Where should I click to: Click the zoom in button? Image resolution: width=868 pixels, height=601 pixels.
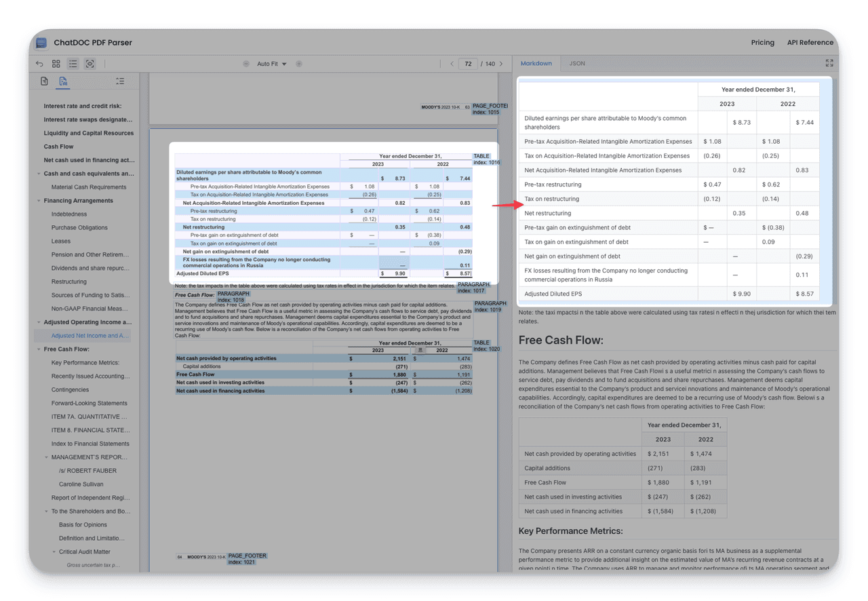[298, 64]
